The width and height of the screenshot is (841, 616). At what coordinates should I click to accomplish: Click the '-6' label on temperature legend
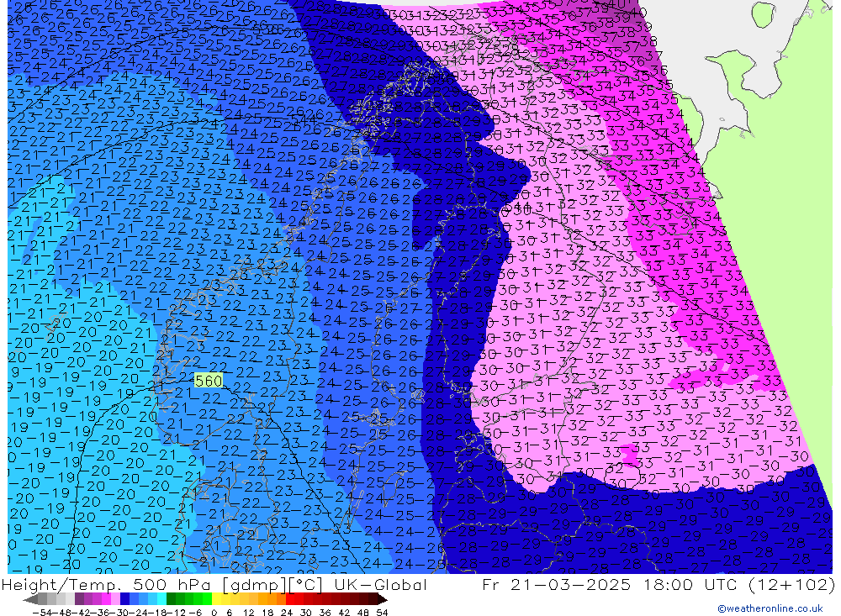pos(195,613)
